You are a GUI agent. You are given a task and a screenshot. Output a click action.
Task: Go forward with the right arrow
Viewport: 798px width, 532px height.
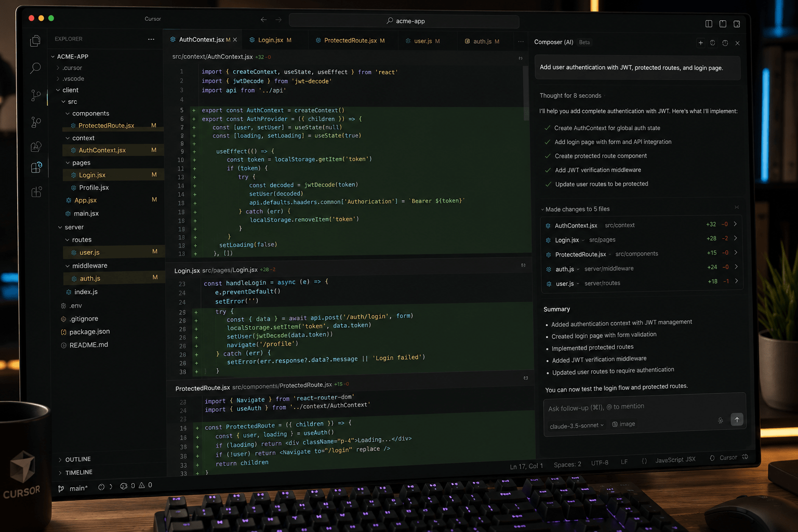click(278, 20)
